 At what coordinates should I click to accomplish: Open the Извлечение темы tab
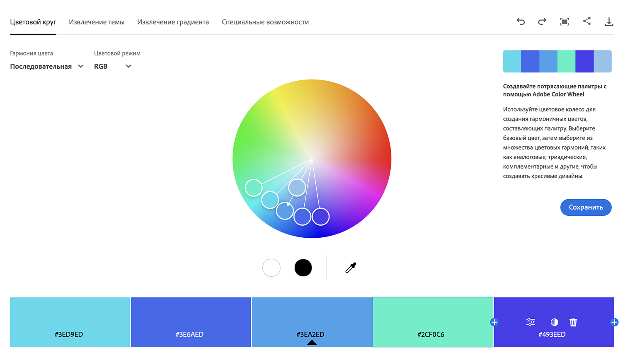[97, 22]
